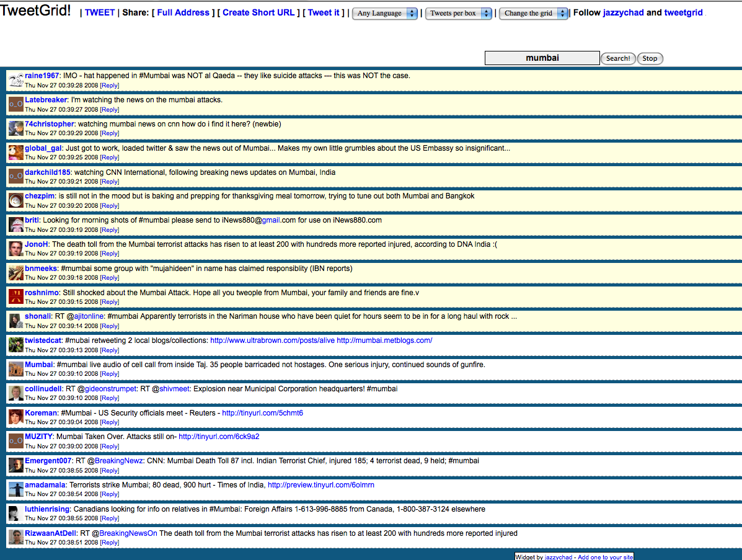The image size is (742, 560).
Task: Click luthienrising's avatar thumbnail
Action: [x=16, y=513]
